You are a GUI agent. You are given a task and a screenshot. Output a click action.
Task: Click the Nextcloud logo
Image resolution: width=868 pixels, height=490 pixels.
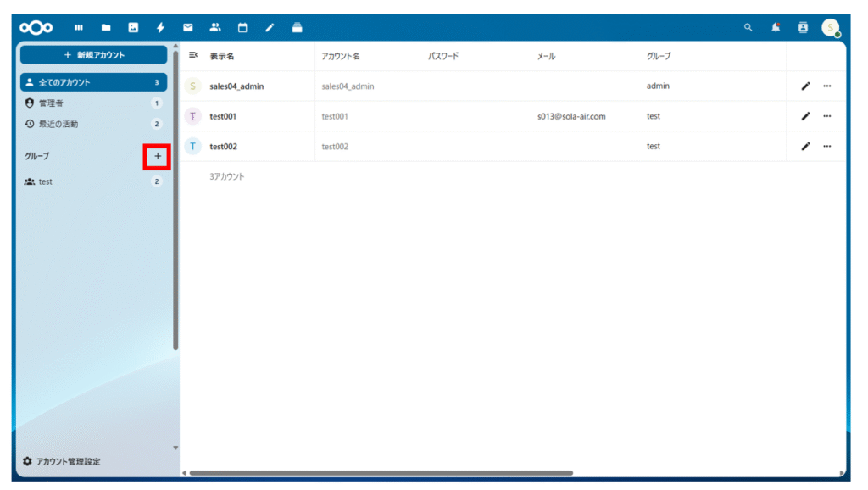(x=36, y=28)
